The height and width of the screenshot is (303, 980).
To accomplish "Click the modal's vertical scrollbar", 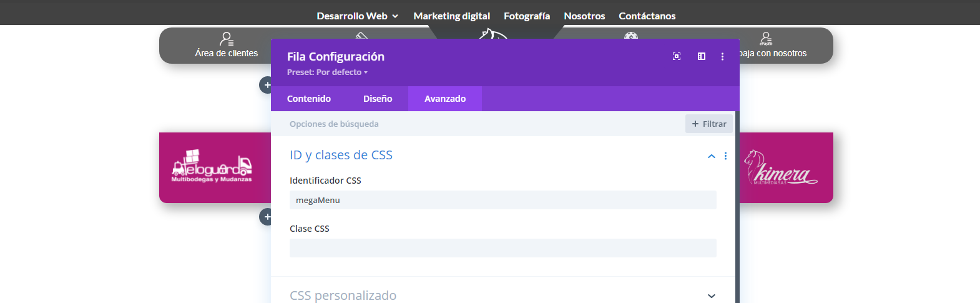I will coord(737,207).
